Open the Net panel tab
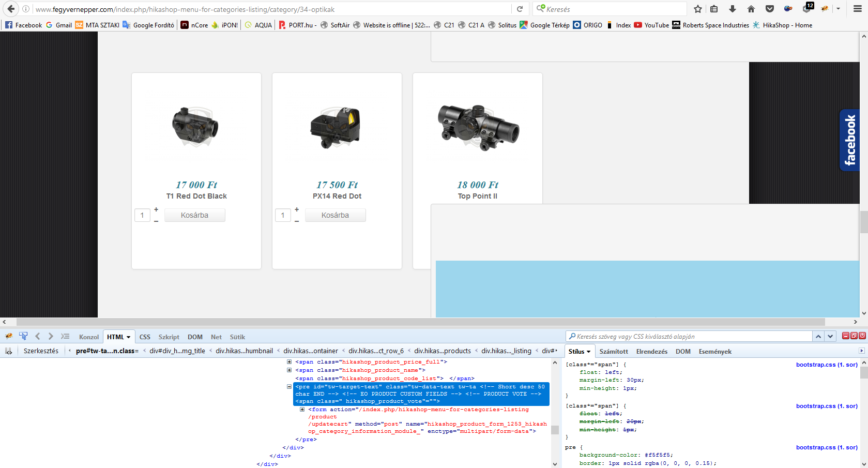 pyautogui.click(x=216, y=337)
